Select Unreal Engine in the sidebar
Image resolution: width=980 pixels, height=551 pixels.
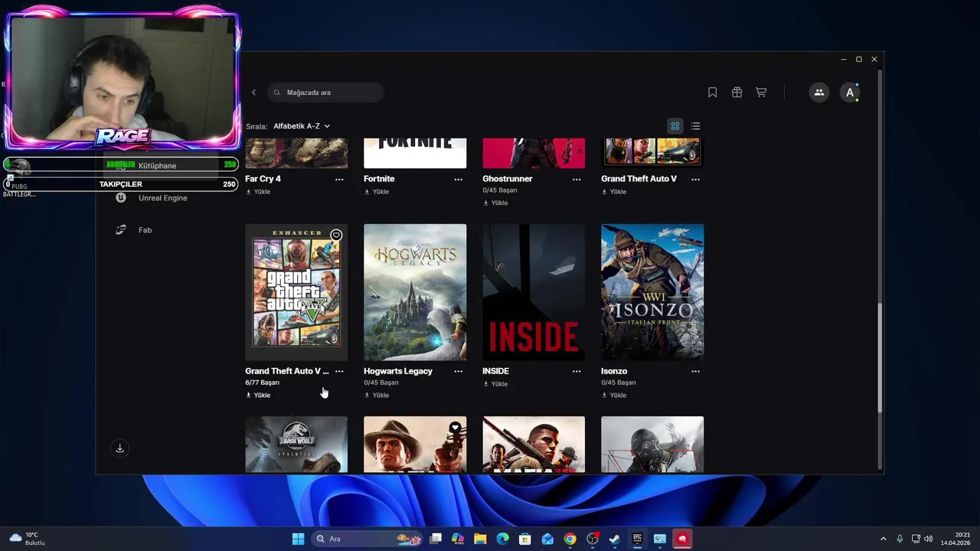tap(162, 198)
